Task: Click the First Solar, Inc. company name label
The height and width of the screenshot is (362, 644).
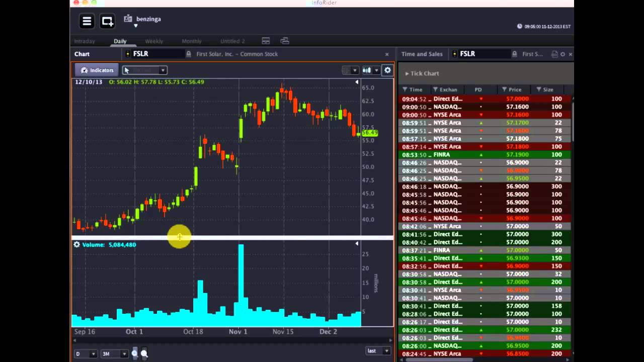Action: [x=237, y=54]
